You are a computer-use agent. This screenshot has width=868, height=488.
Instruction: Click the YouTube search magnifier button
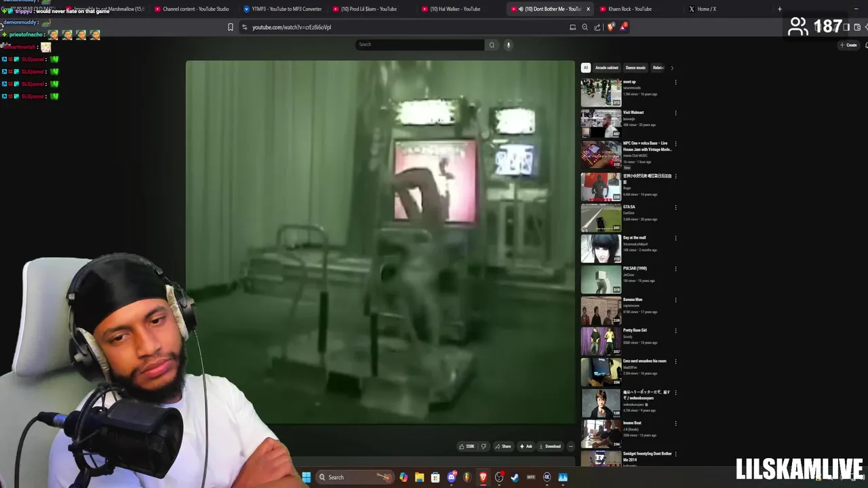492,45
